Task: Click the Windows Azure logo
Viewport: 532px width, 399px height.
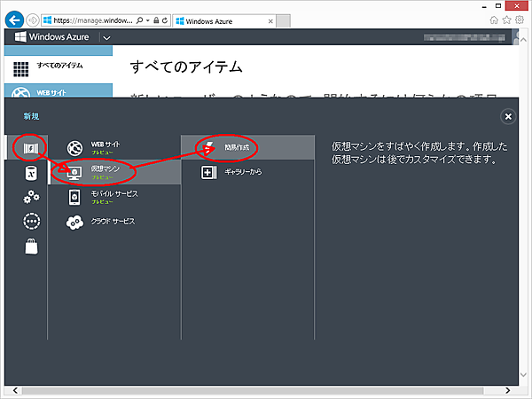Action: (52, 36)
